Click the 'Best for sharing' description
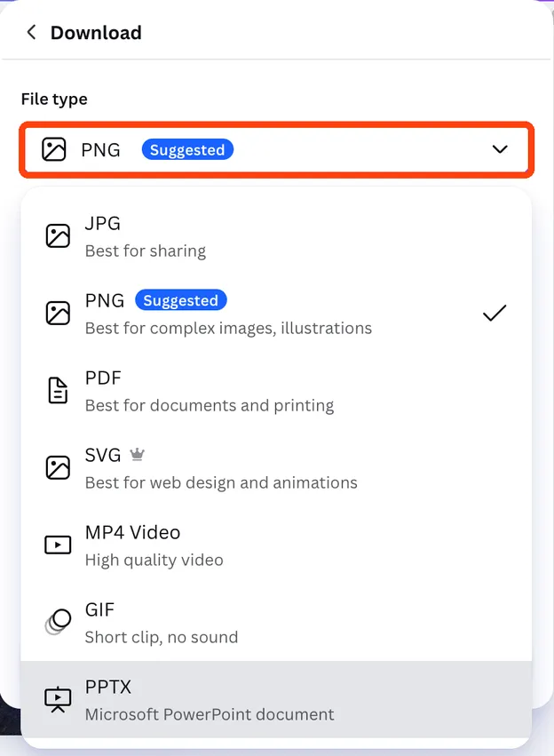Screen dimensions: 554x756 click(x=146, y=251)
